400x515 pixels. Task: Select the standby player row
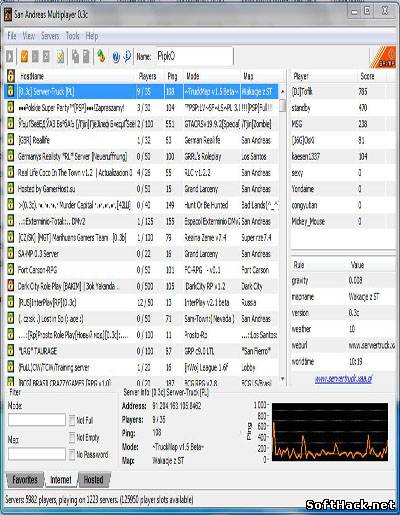[343, 108]
